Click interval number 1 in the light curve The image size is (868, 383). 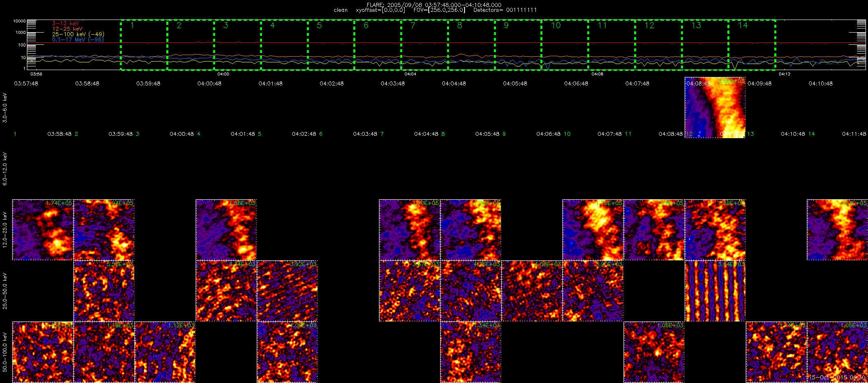(132, 25)
